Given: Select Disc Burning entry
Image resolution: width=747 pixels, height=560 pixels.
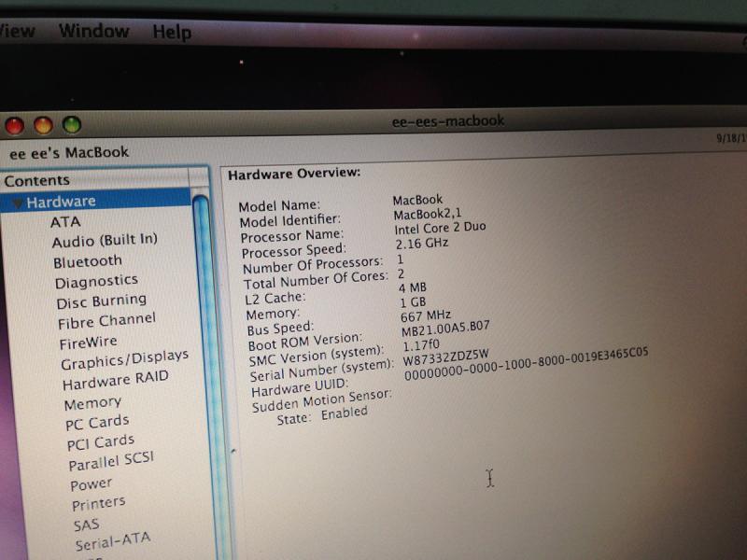Looking at the screenshot, I should coord(101,301).
